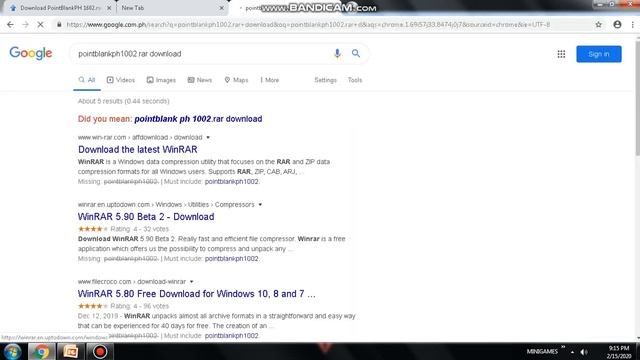Switch to the News tab
This screenshot has height=360, width=640.
[200, 80]
